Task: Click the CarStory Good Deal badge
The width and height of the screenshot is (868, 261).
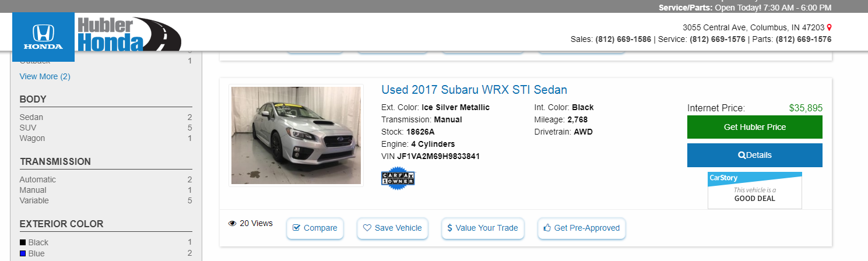Action: pyautogui.click(x=755, y=190)
